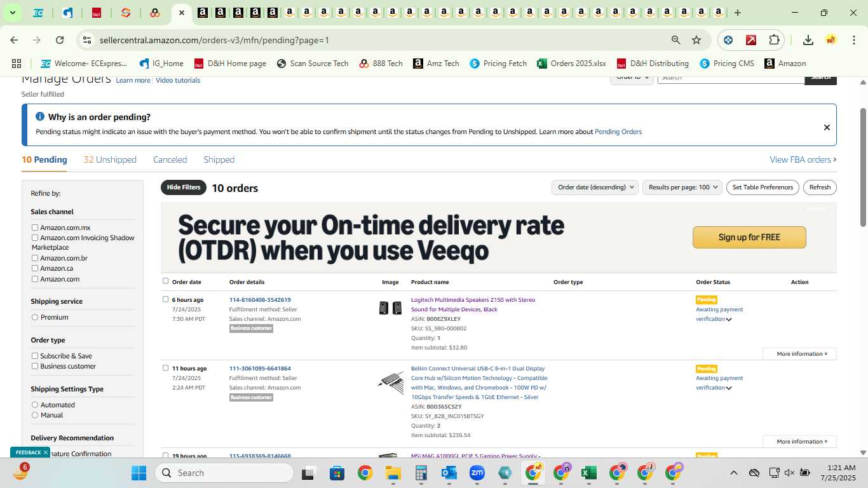Click the Belkin USB-C hub product image
This screenshot has width=868, height=488.
390,383
